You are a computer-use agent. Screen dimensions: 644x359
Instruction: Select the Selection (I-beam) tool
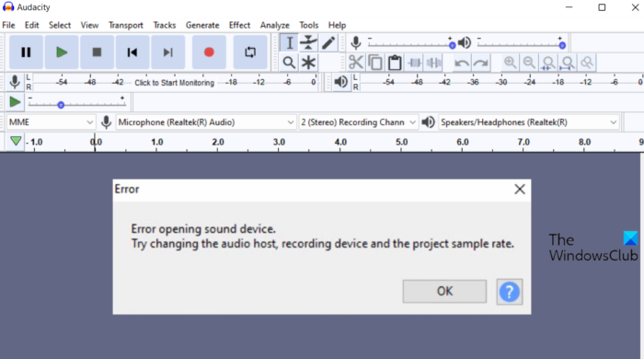[x=289, y=43]
